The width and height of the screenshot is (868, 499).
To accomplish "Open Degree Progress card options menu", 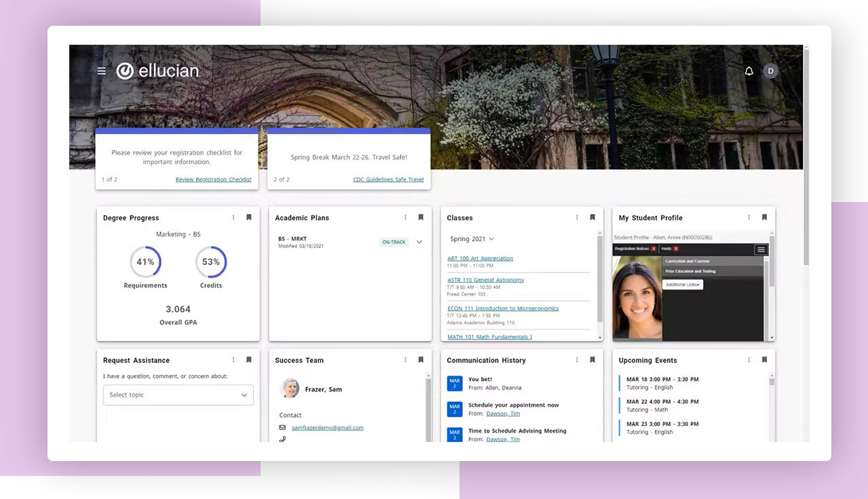I will pyautogui.click(x=233, y=218).
